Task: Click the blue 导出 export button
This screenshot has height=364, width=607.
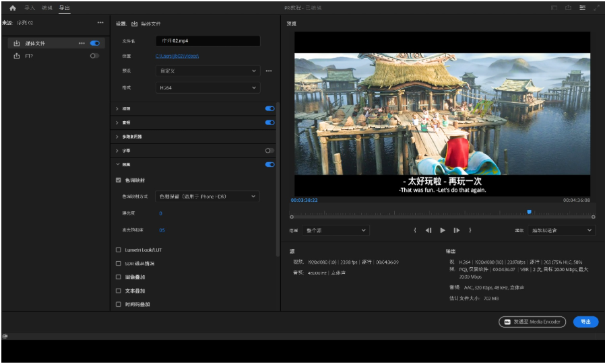Action: pyautogui.click(x=585, y=322)
